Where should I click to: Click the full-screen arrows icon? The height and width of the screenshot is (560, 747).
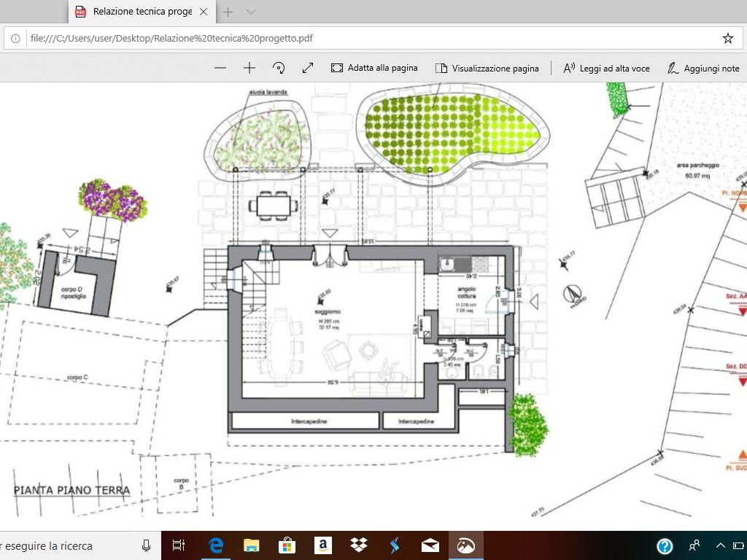pyautogui.click(x=308, y=68)
